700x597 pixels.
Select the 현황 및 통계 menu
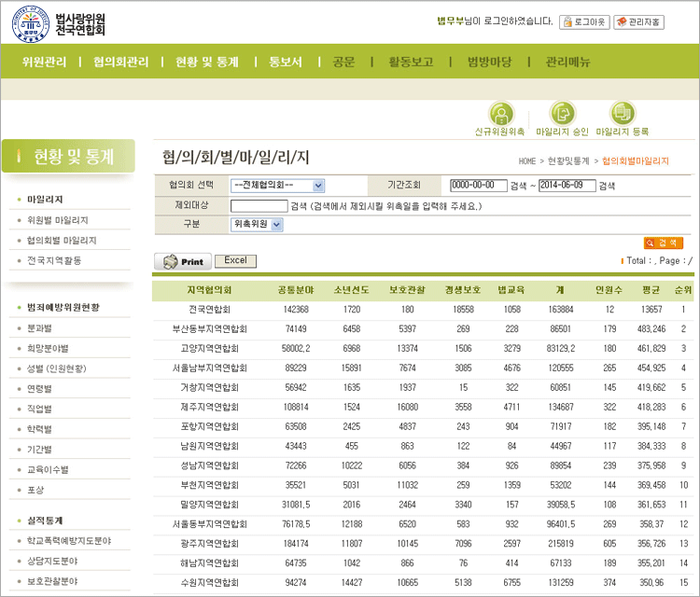pyautogui.click(x=207, y=62)
